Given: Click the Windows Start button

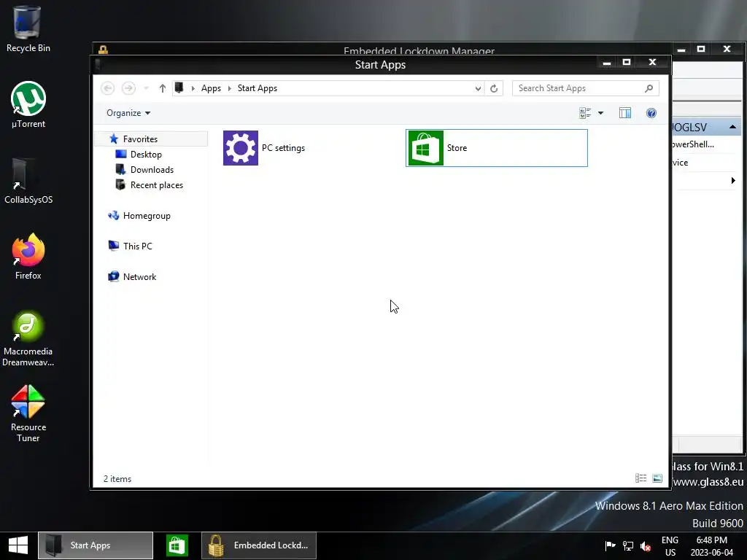Looking at the screenshot, I should click(18, 545).
